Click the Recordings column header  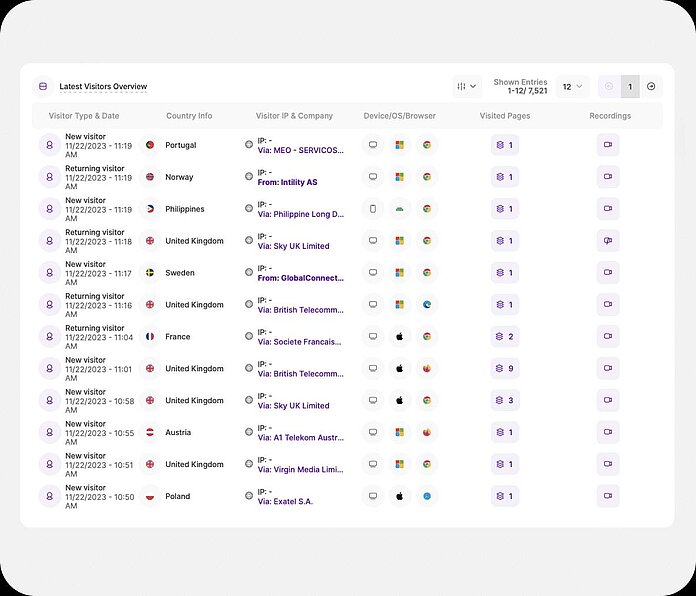(609, 116)
